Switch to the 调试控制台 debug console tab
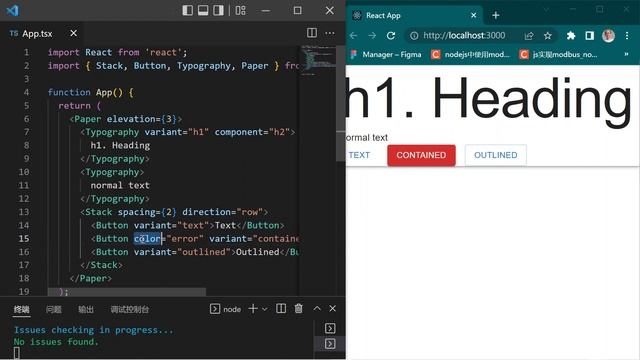 (x=129, y=309)
